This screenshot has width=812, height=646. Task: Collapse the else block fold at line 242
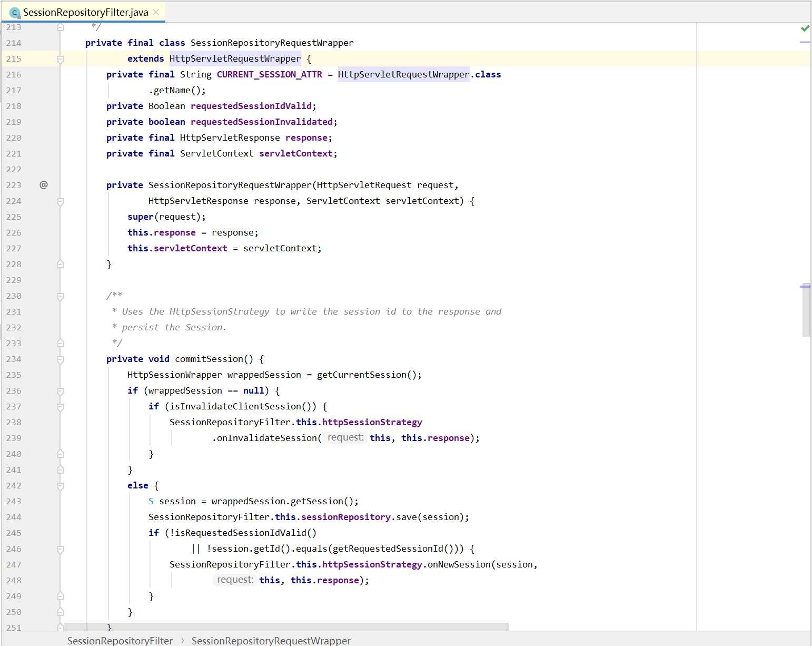(x=61, y=486)
